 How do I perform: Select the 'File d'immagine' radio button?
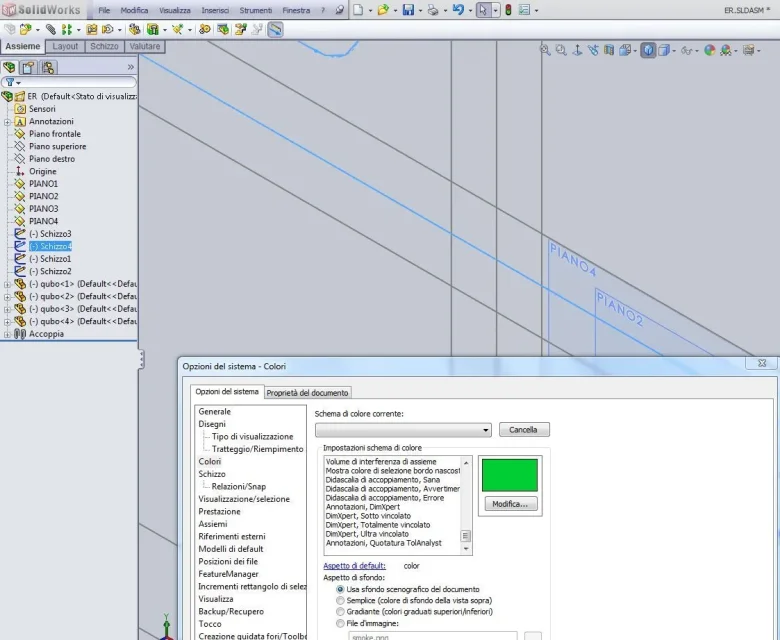tap(340, 623)
